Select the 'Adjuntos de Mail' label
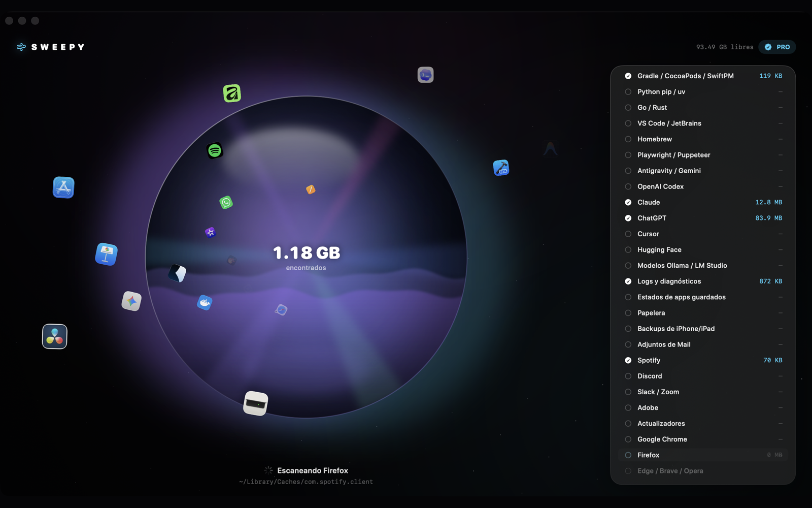The height and width of the screenshot is (508, 812). pos(664,344)
